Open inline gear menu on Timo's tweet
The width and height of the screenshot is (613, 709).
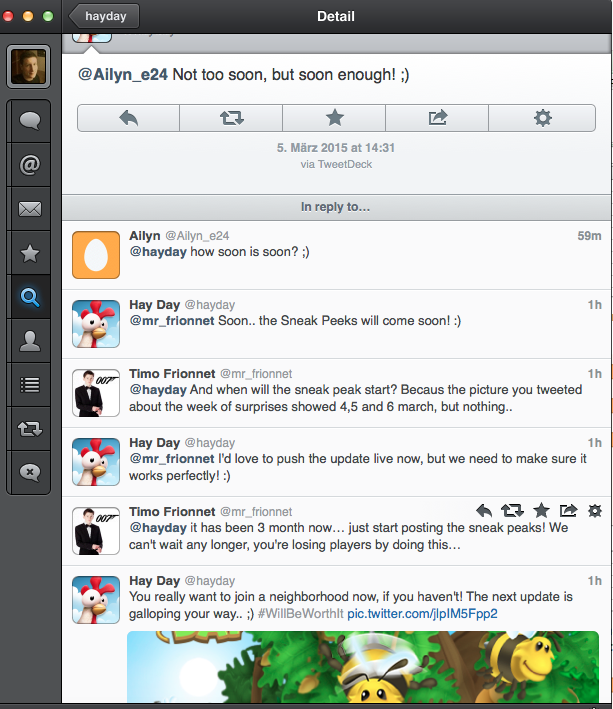point(595,511)
